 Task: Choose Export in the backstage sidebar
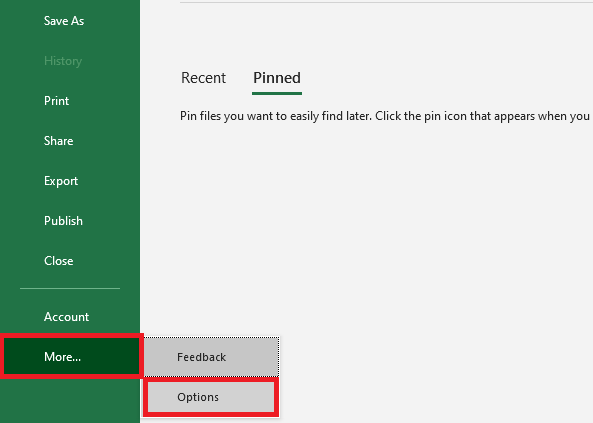pos(61,181)
